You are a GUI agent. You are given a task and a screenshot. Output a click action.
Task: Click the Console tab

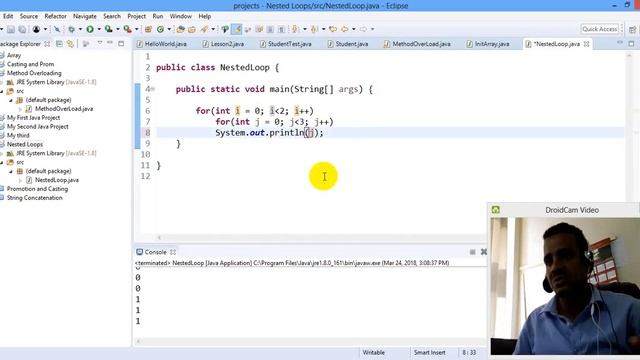pyautogui.click(x=156, y=252)
